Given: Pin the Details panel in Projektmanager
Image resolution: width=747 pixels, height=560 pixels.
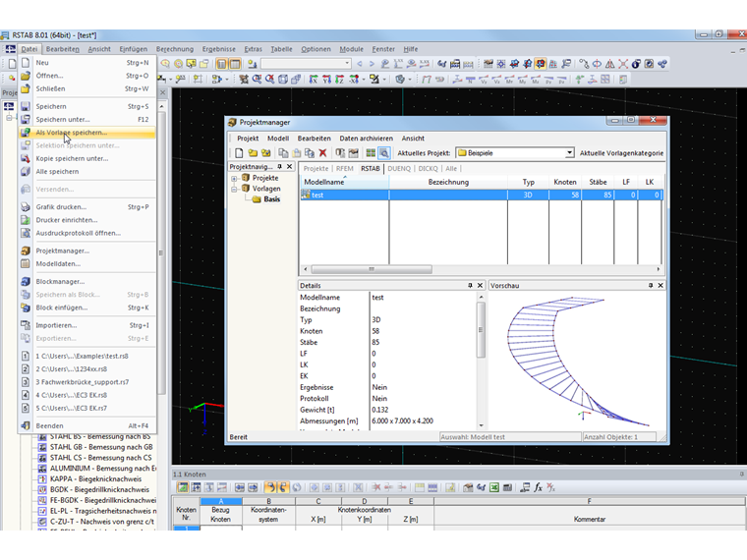Looking at the screenshot, I should (470, 285).
